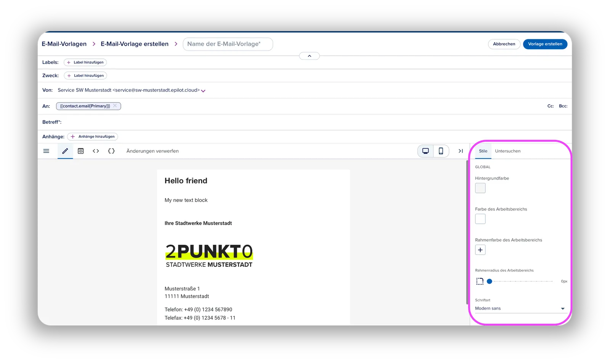Pick the Farbe des Arbeitsbereichs swatch
This screenshot has height=364, width=610.
point(480,219)
